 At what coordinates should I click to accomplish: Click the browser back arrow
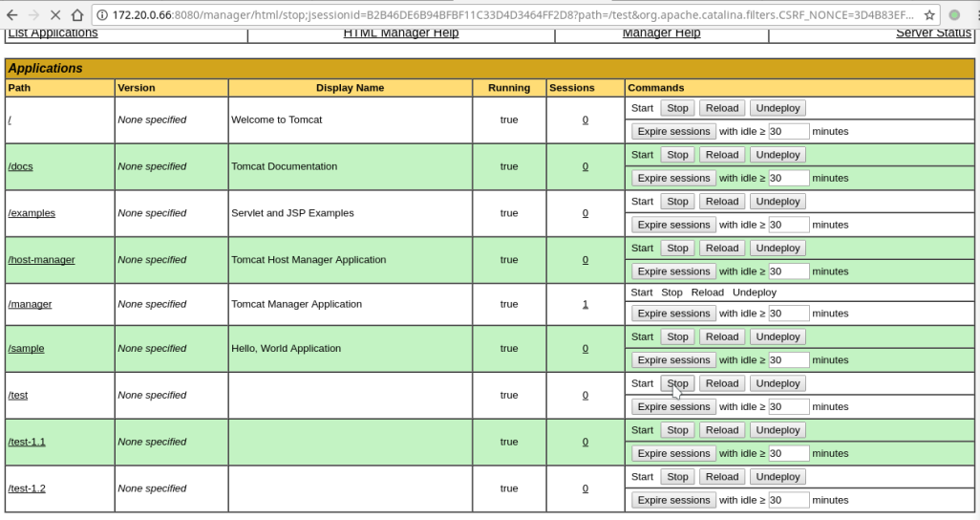pos(11,15)
